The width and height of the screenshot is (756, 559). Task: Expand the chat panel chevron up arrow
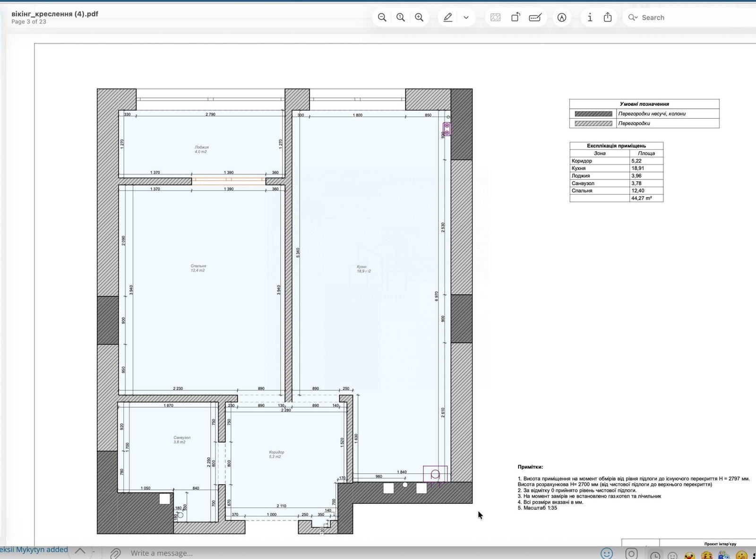[80, 551]
